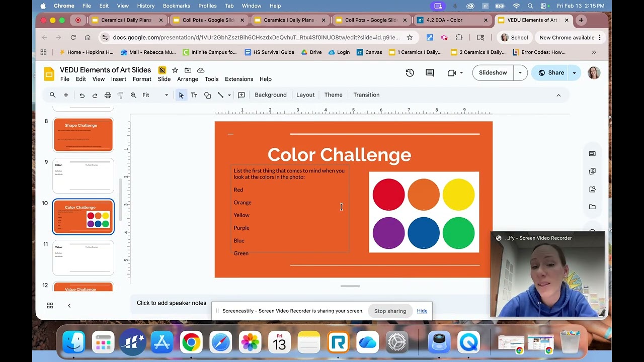Expand camera meeting dropdown arrow
Screen dimensions: 644x362
(461, 73)
